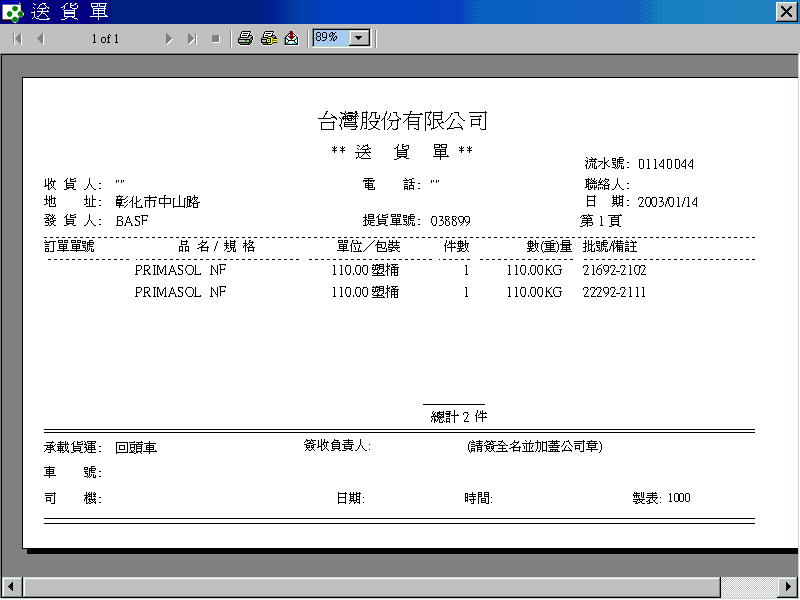Click pickup order number 038899
This screenshot has height=600, width=800.
[x=451, y=221]
